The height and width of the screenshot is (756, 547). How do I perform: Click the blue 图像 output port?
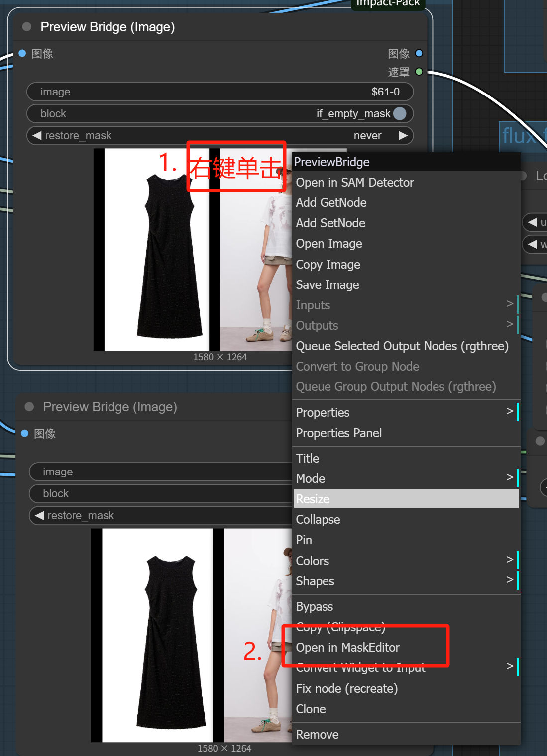[419, 53]
